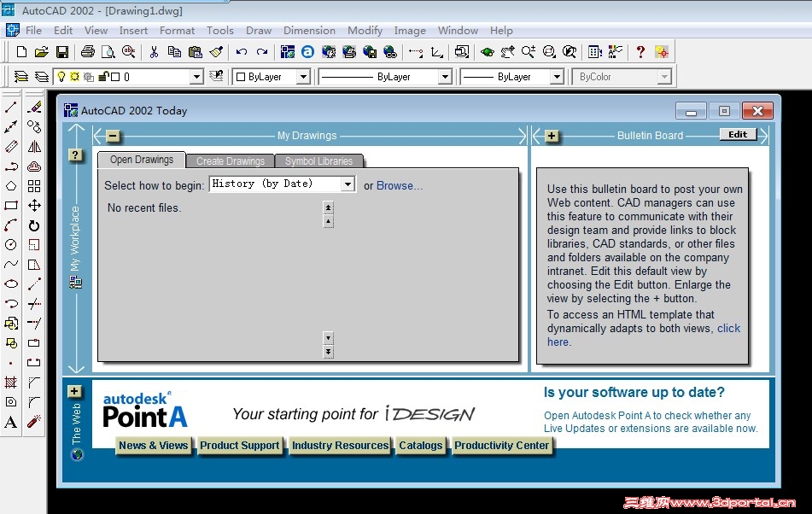Click the Bulletin Board Edit button
Viewport: 812px width, 514px height.
(738, 135)
